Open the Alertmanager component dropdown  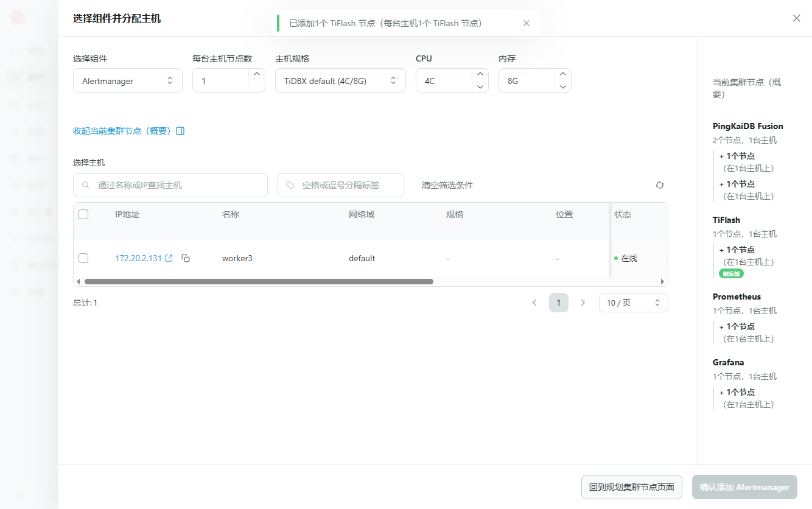click(128, 81)
